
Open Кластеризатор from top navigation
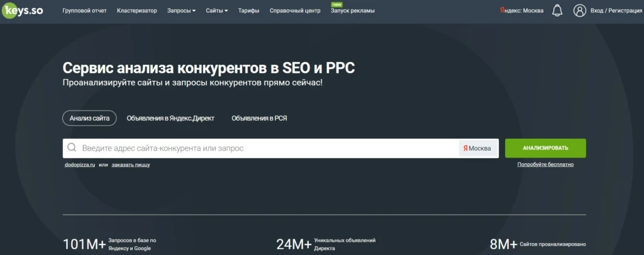136,11
